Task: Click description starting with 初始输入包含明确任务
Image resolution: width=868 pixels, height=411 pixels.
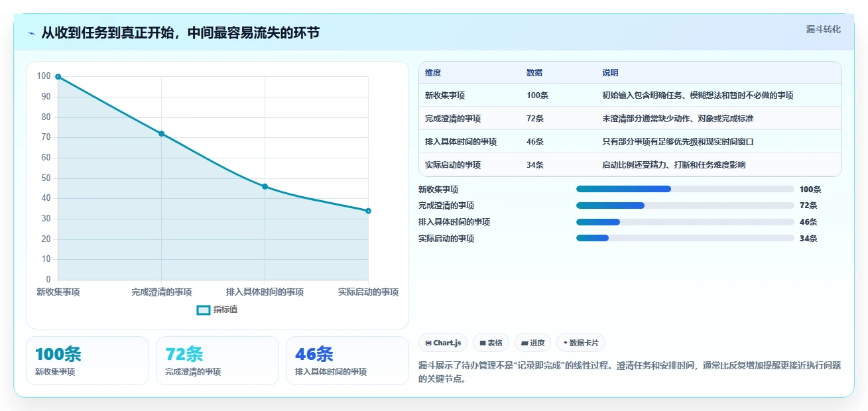Action: 698,95
